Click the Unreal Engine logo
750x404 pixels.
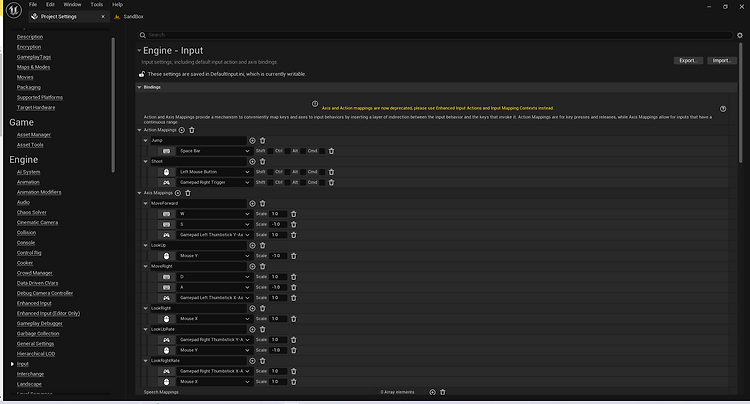click(14, 10)
